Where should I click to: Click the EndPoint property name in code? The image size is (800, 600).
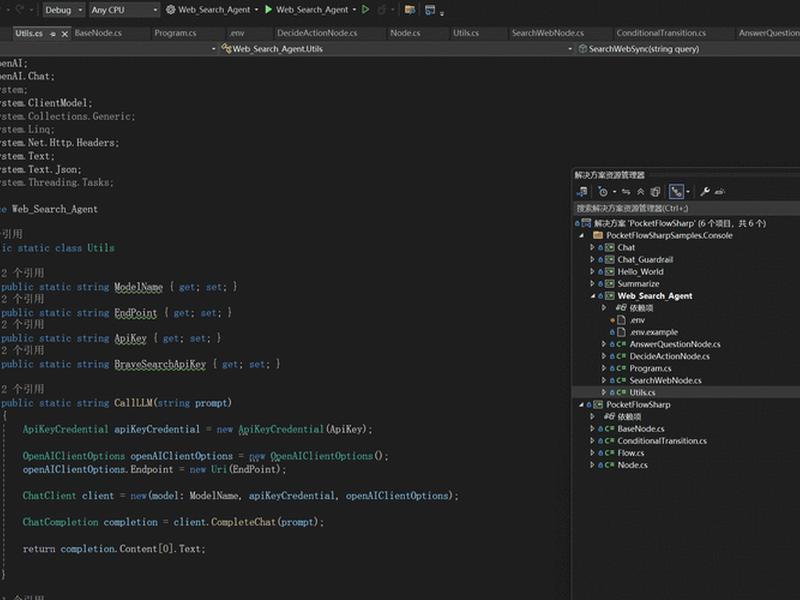[135, 313]
